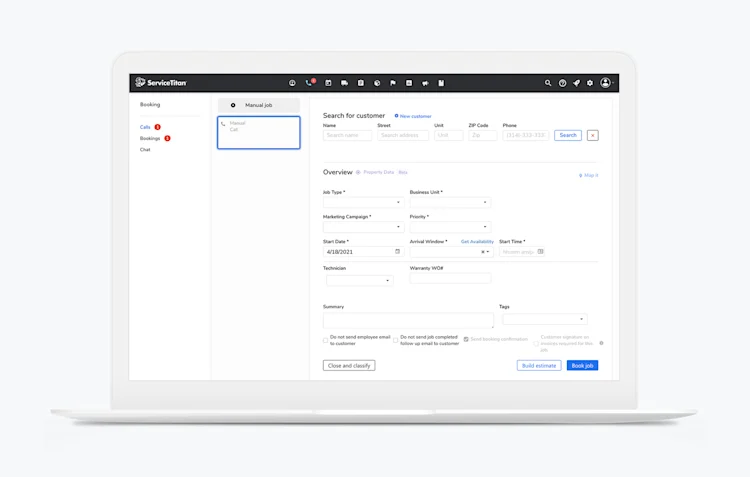The height and width of the screenshot is (477, 750).
Task: Focus the Warranty WO# field
Action: click(x=450, y=278)
